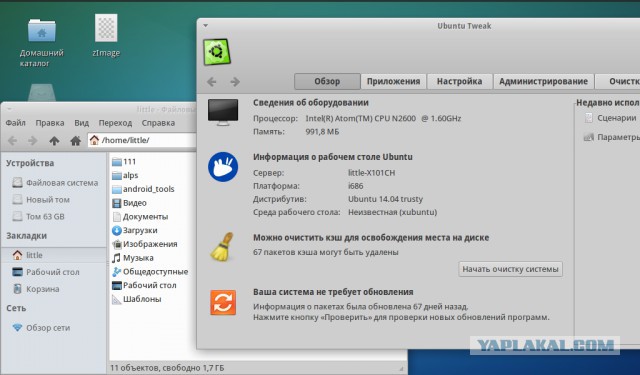The image size is (640, 375).
Task: Open the Переход menu
Action: 115,123
